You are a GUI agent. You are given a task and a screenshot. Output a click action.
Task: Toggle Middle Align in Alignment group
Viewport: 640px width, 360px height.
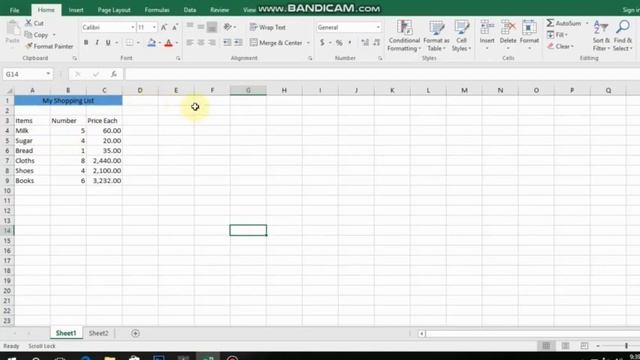tap(201, 27)
